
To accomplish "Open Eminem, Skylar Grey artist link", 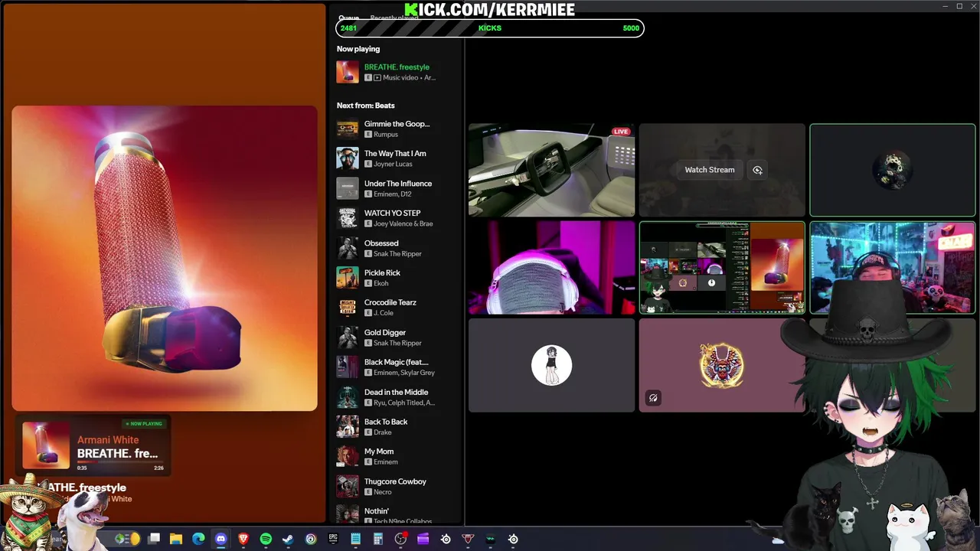I will (x=403, y=373).
